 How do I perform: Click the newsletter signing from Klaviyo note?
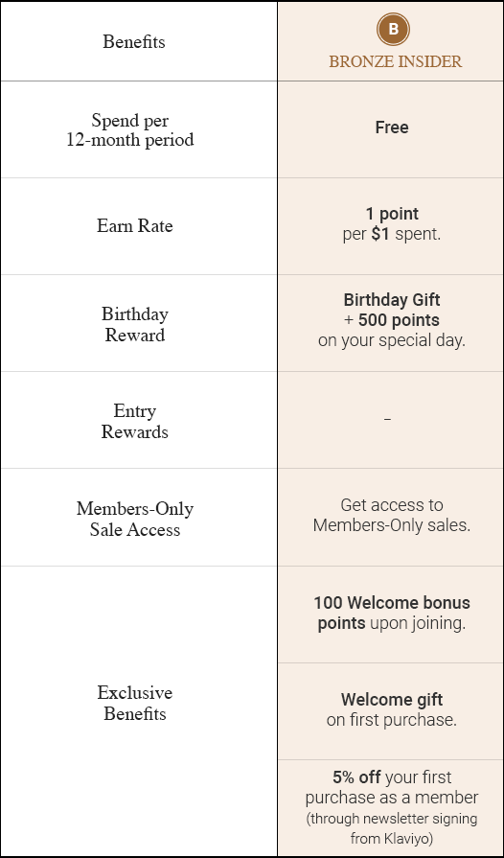click(x=391, y=828)
